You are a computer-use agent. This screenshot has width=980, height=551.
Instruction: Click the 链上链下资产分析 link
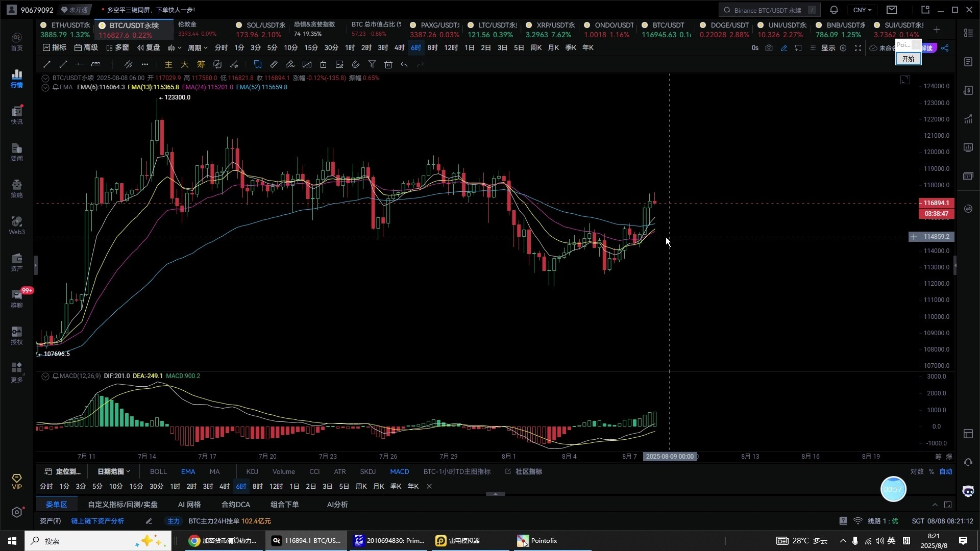click(x=97, y=521)
